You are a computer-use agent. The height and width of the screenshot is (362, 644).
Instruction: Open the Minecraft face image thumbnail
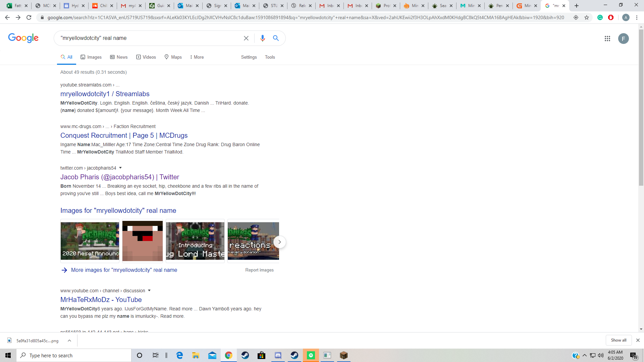[x=143, y=241]
